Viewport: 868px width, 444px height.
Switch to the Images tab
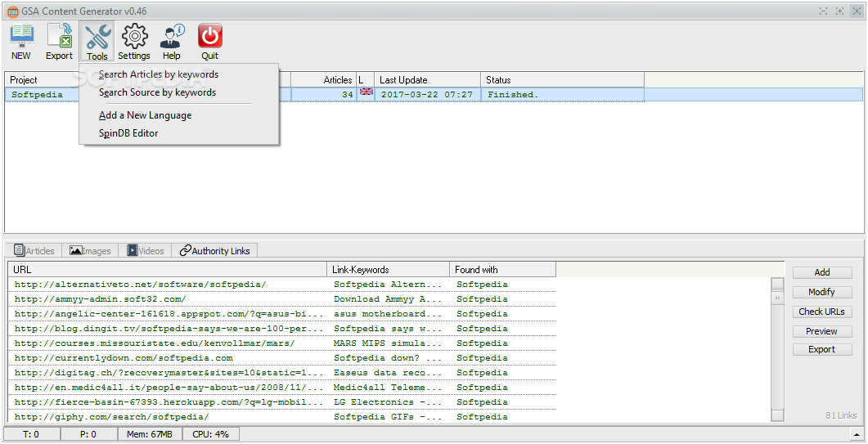90,251
